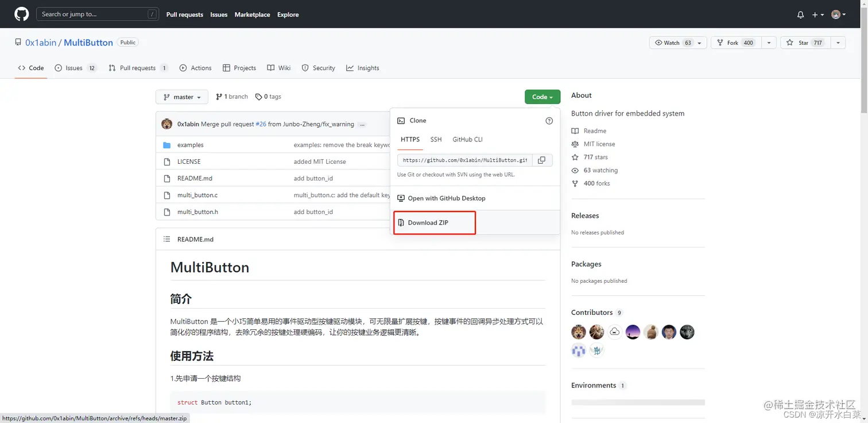Open the first contributor avatar
868x423 pixels.
(579, 332)
